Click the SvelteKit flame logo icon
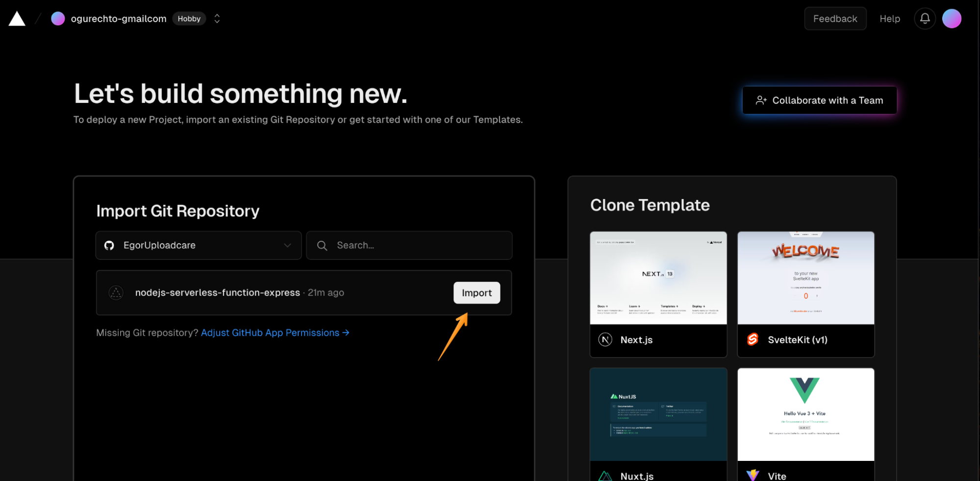Image resolution: width=980 pixels, height=481 pixels. coord(753,339)
